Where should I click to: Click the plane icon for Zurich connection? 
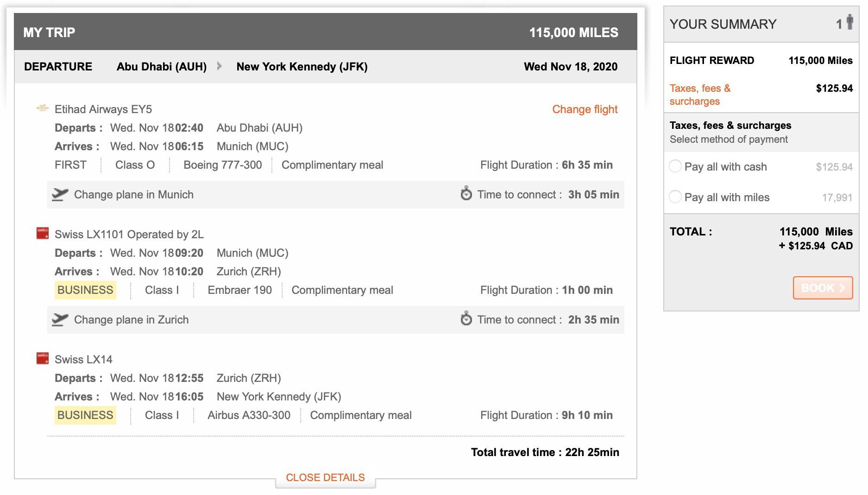(60, 319)
